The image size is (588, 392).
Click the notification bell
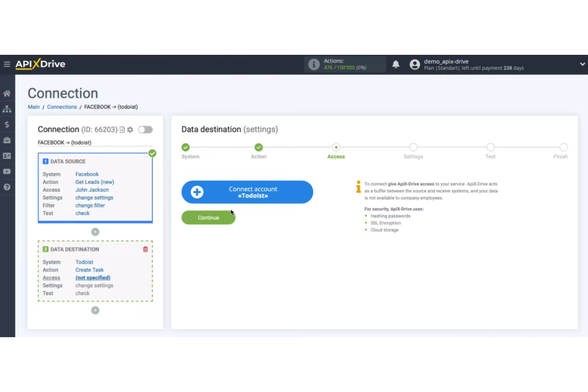[396, 64]
